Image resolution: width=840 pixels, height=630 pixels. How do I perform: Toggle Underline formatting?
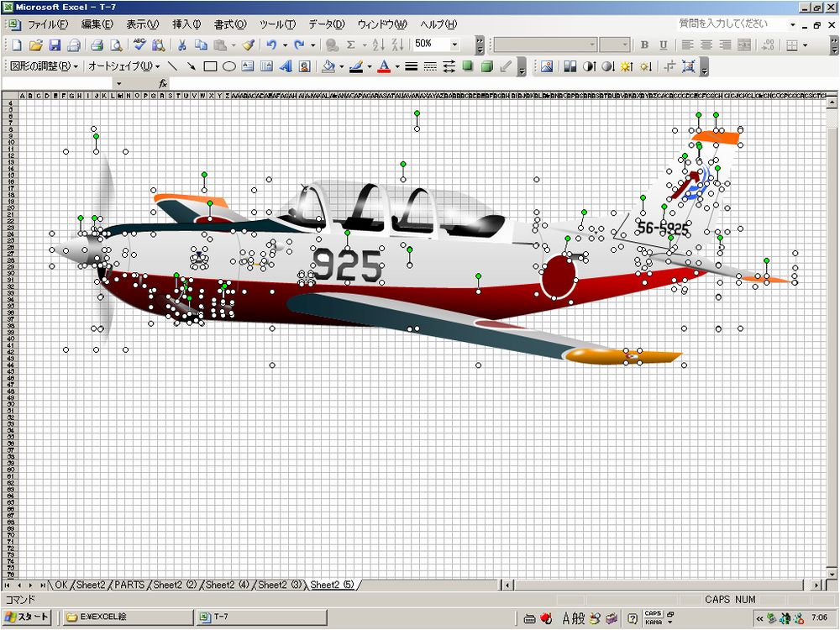pos(664,45)
